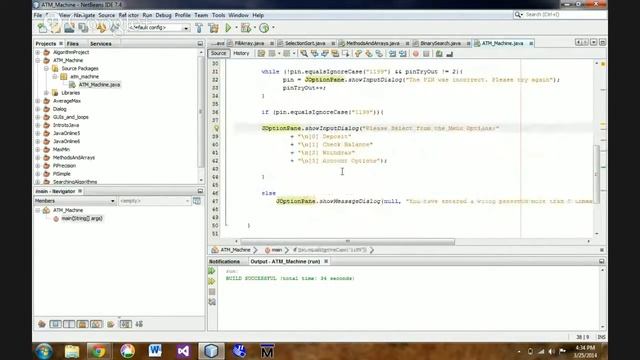
Task: Expand the Libraries node
Action: pyautogui.click(x=47, y=93)
